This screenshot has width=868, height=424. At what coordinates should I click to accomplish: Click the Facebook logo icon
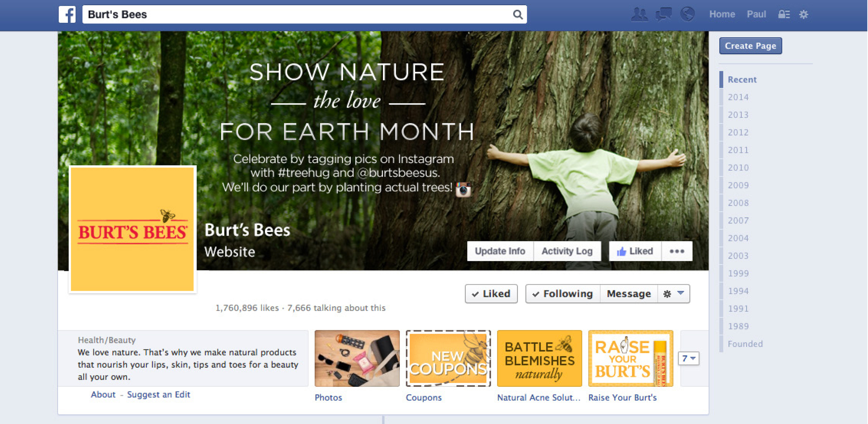[67, 14]
